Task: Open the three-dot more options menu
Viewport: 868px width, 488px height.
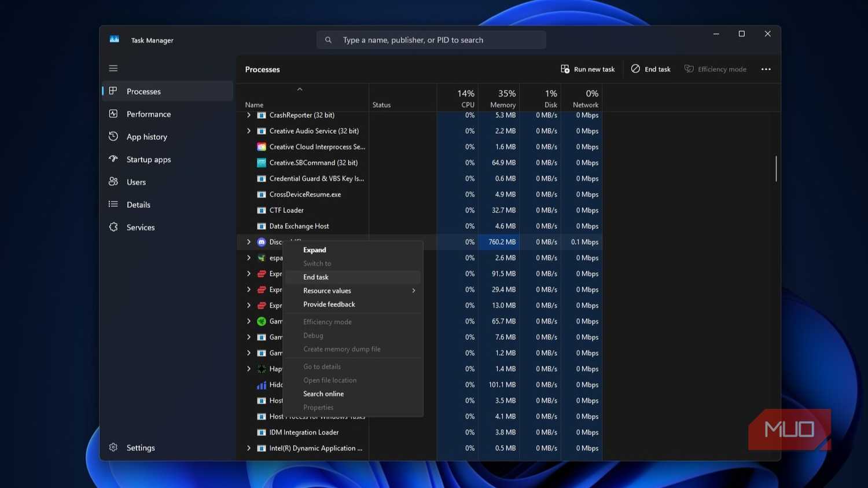Action: 766,69
